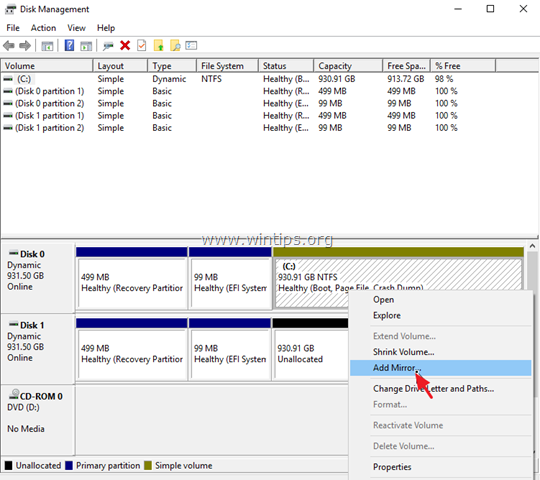This screenshot has height=480, width=540.
Task: Select Disk 1 930.91 GB Unallocated block
Action: coord(310,349)
